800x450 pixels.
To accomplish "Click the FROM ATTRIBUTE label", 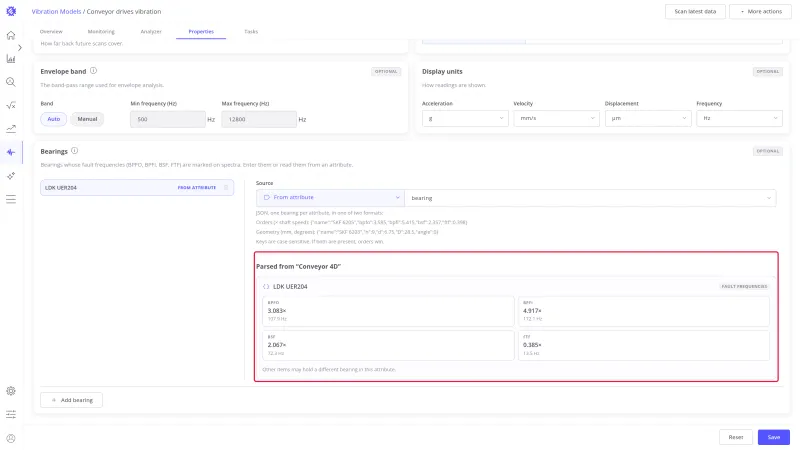I will pyautogui.click(x=196, y=188).
